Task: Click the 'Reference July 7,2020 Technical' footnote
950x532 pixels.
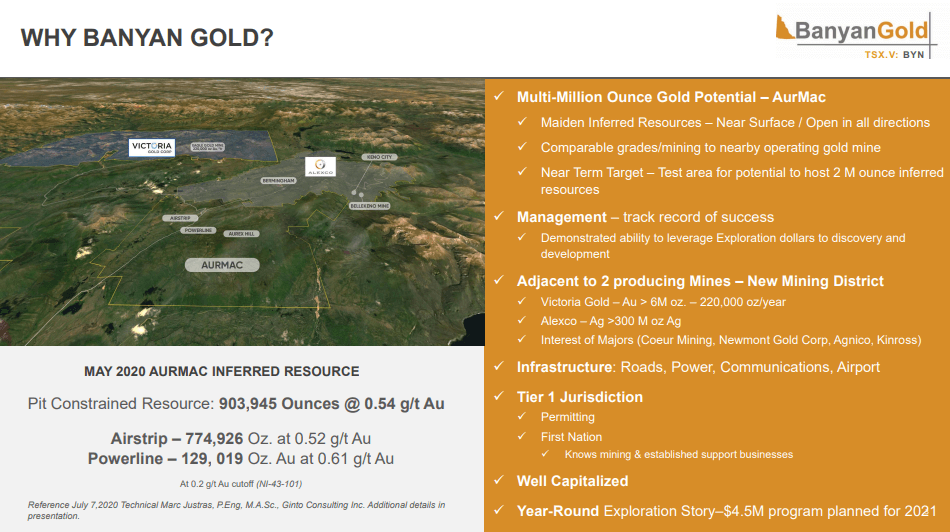Action: tap(236, 510)
